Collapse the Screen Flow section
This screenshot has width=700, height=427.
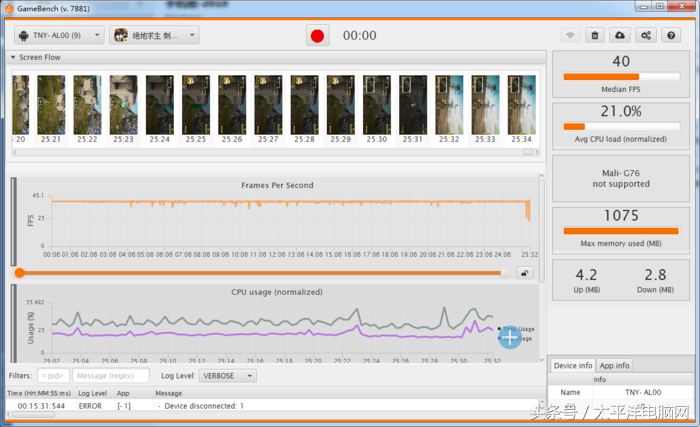(14, 58)
